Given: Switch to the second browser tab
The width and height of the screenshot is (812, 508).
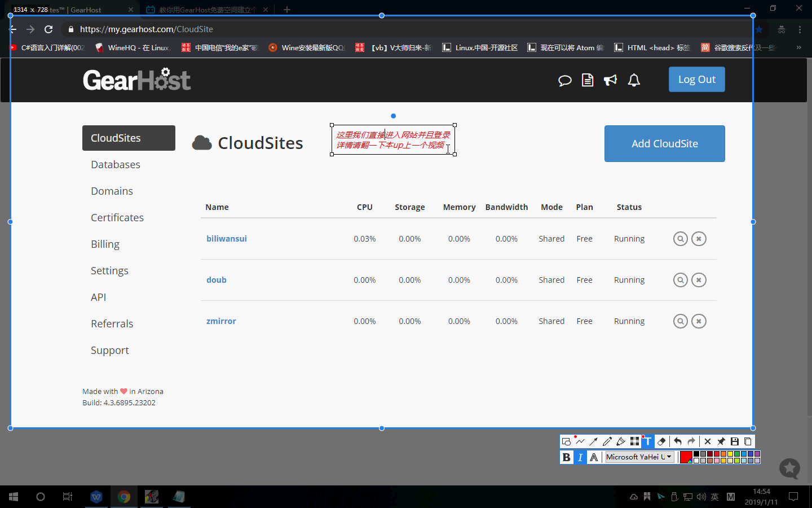Looking at the screenshot, I should point(207,10).
